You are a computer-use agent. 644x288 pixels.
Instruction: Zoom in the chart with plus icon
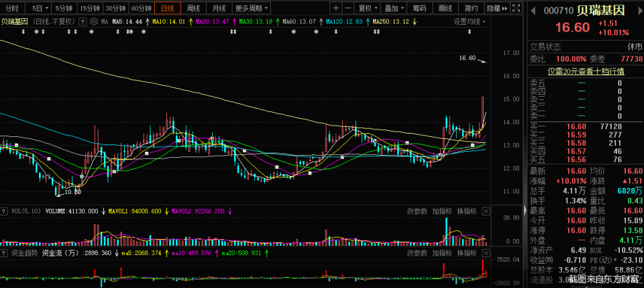(336, 8)
